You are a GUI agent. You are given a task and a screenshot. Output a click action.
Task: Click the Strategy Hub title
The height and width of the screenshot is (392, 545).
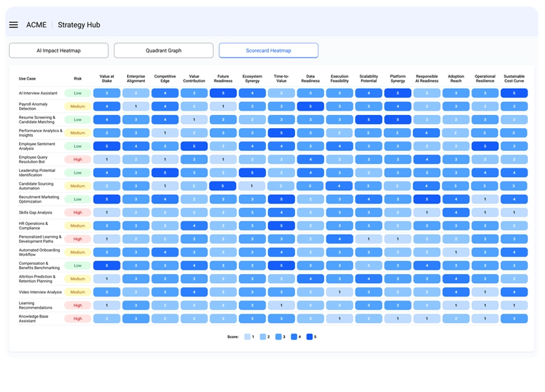coord(79,25)
